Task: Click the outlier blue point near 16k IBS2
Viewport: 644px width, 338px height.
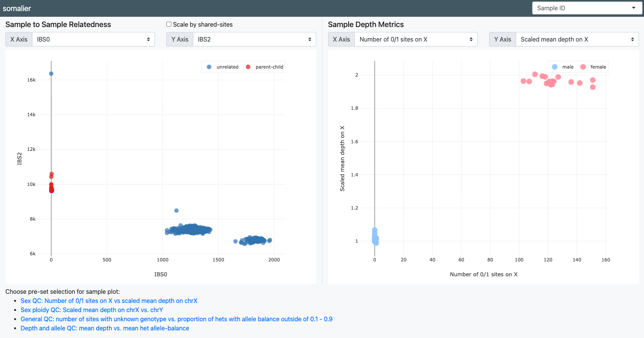Action: click(x=51, y=74)
